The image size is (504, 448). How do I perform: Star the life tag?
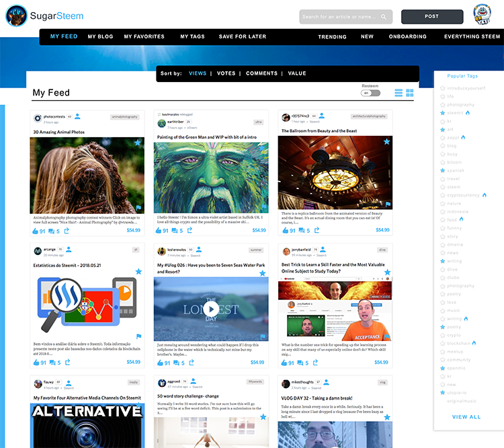tap(443, 96)
